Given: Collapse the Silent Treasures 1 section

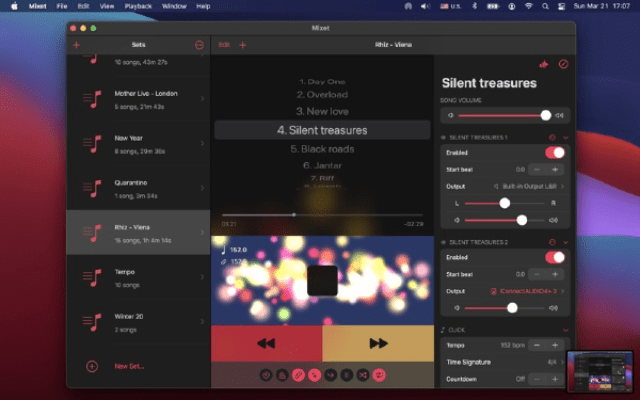Looking at the screenshot, I should (566, 137).
